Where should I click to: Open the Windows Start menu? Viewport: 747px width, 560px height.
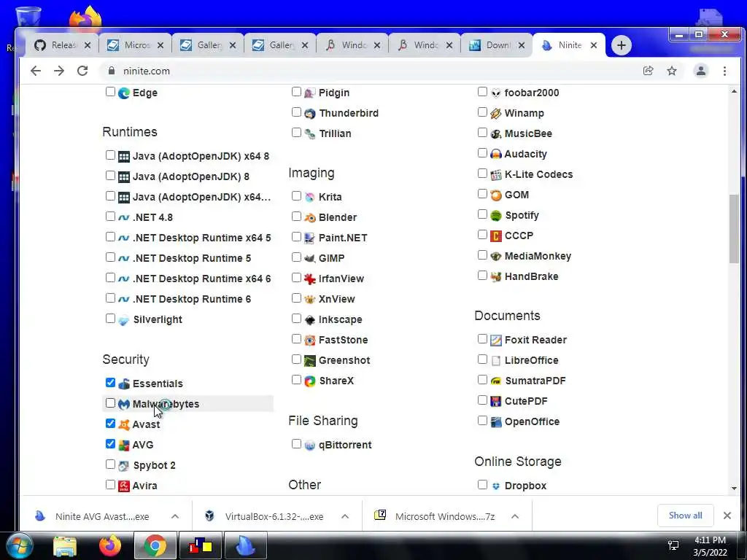click(19, 546)
